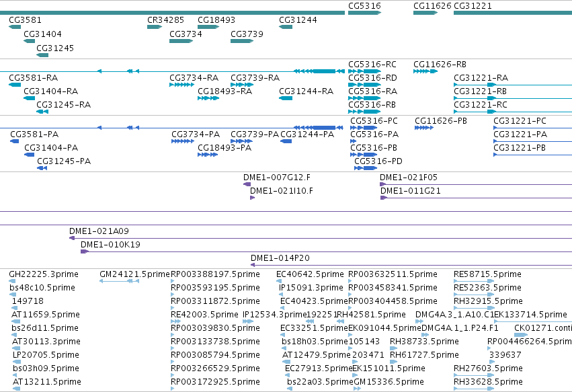Click the CG31404-PA protein feature
572x392 pixels.
pos(29,155)
